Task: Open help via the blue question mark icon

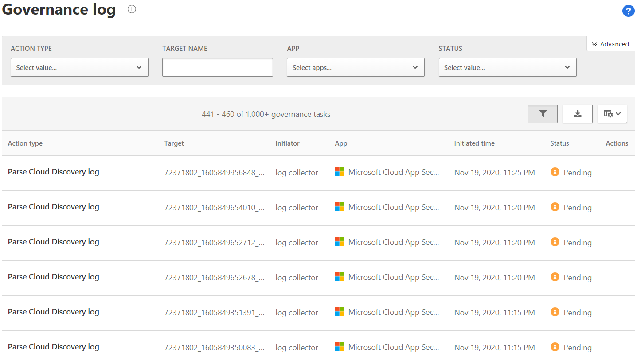Action: [628, 11]
